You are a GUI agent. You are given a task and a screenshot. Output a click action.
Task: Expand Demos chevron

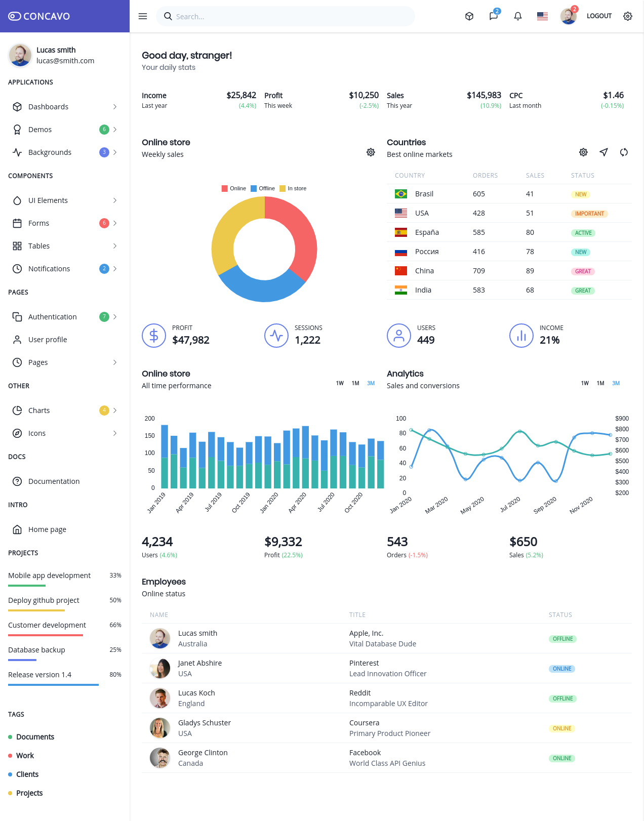click(x=115, y=130)
